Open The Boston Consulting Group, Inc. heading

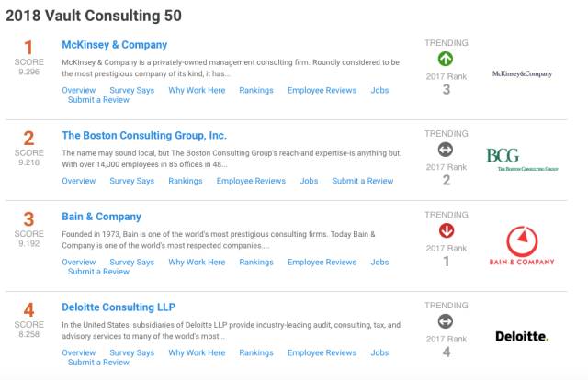(143, 135)
